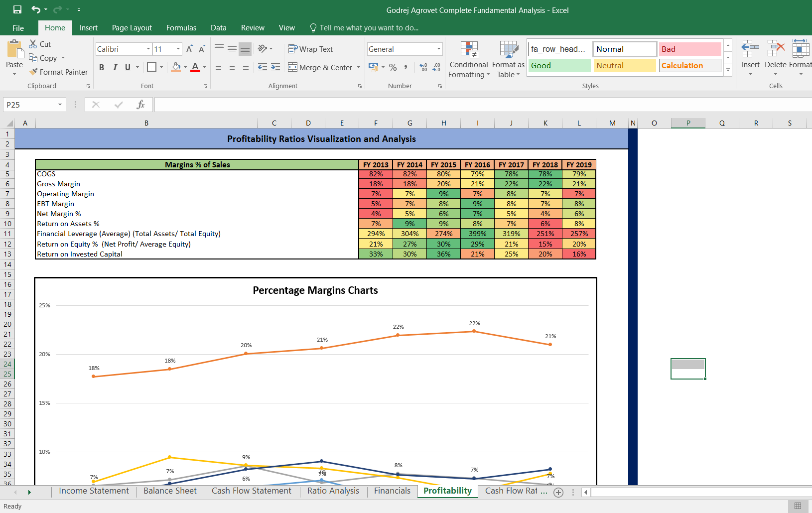The width and height of the screenshot is (812, 513).
Task: Expand the Name Box dropdown arrow
Action: tap(60, 105)
